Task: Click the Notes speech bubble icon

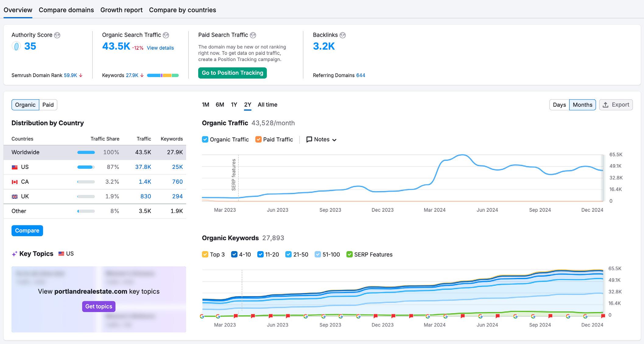Action: [x=309, y=140]
